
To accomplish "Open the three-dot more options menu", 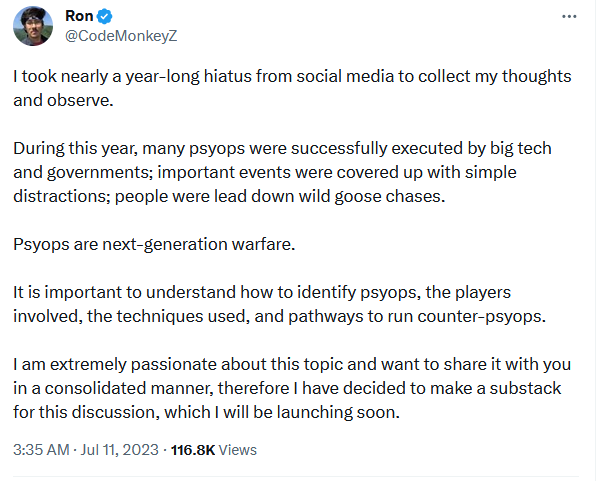I will coord(569,16).
